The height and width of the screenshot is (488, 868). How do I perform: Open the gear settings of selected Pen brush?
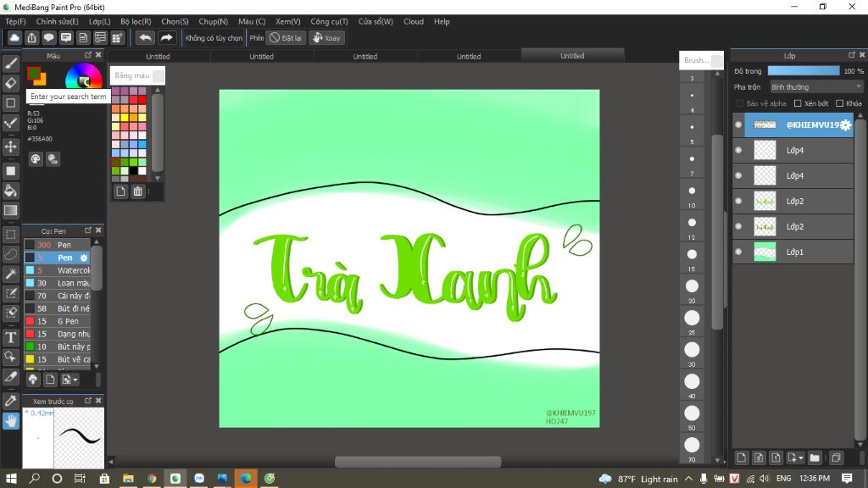84,258
